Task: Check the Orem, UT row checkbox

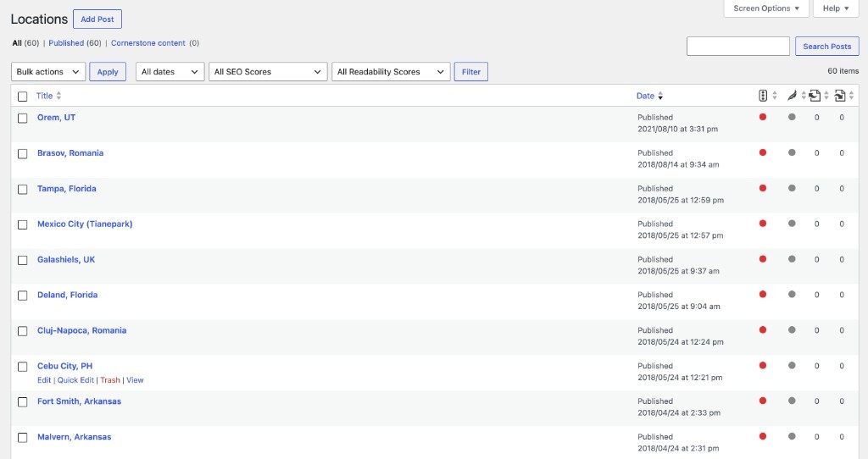Action: click(23, 119)
